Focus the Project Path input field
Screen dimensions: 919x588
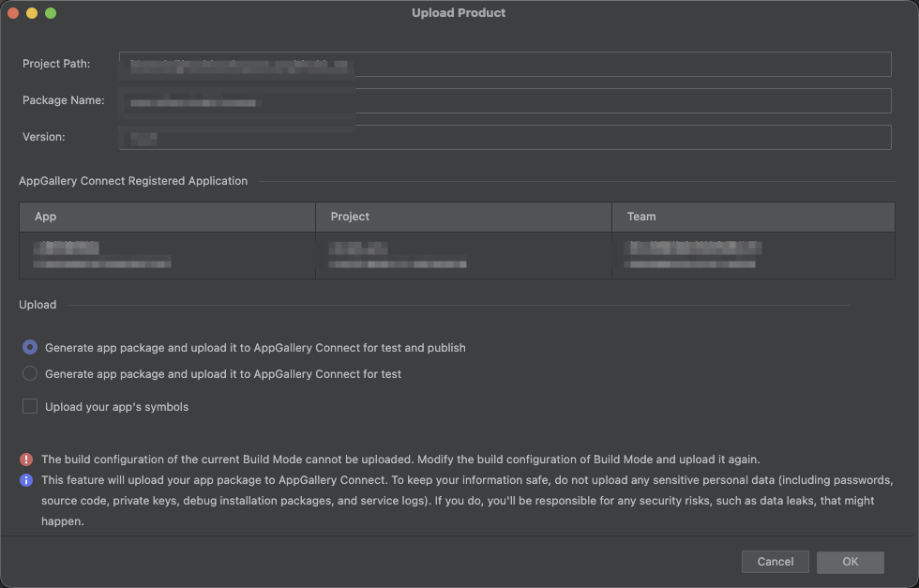pyautogui.click(x=505, y=64)
